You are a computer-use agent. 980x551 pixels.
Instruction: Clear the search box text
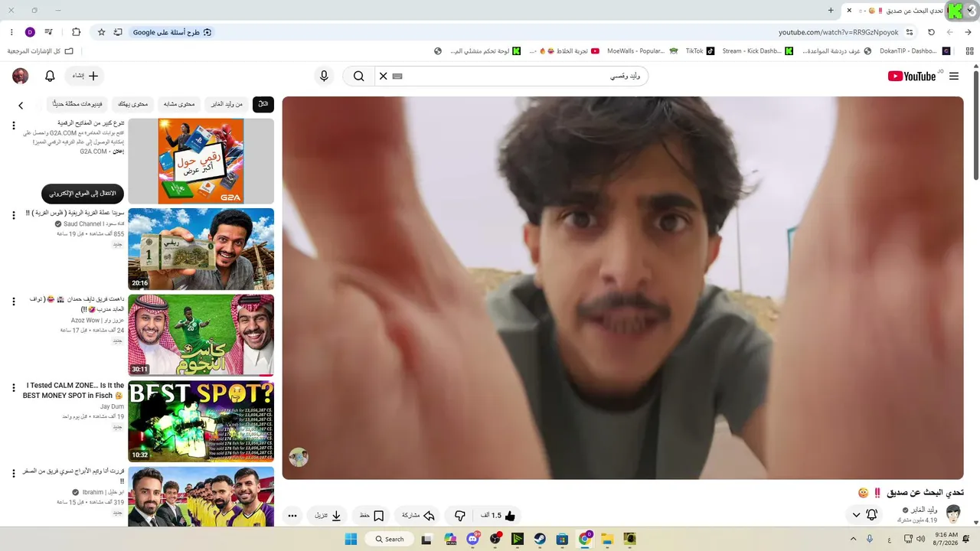click(384, 76)
